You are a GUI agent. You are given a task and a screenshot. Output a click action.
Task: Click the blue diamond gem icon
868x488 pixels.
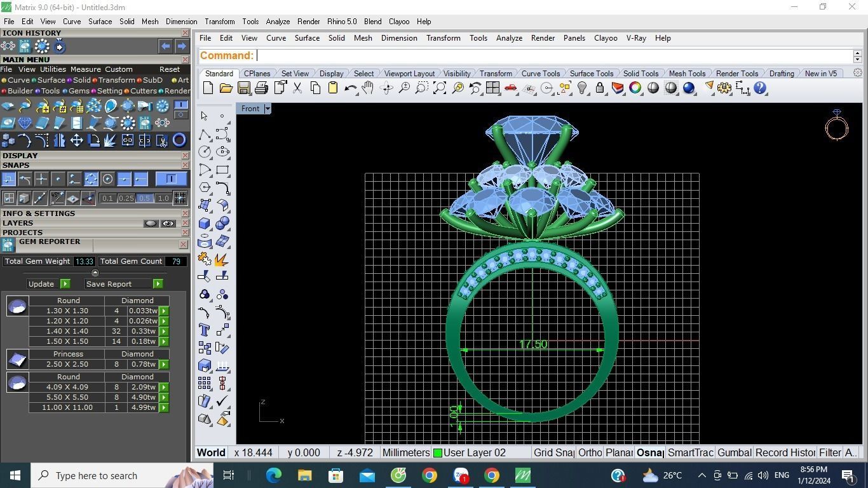25,123
